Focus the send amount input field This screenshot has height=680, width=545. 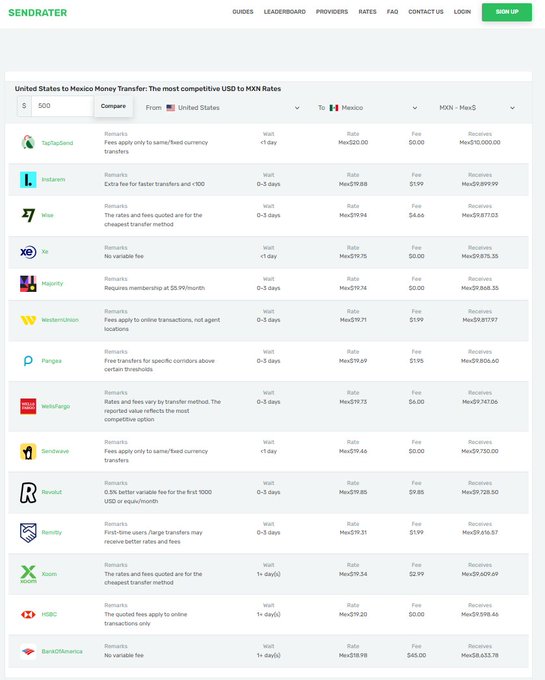[62, 106]
